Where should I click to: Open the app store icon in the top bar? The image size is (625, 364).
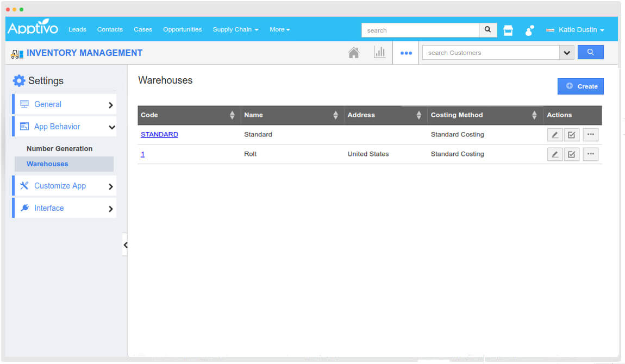pyautogui.click(x=508, y=30)
